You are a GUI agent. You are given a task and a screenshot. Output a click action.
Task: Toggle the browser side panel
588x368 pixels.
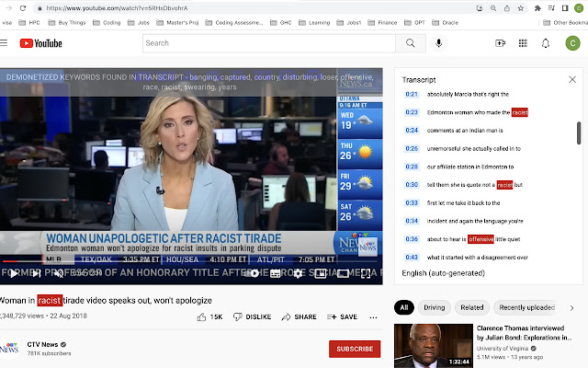click(565, 8)
